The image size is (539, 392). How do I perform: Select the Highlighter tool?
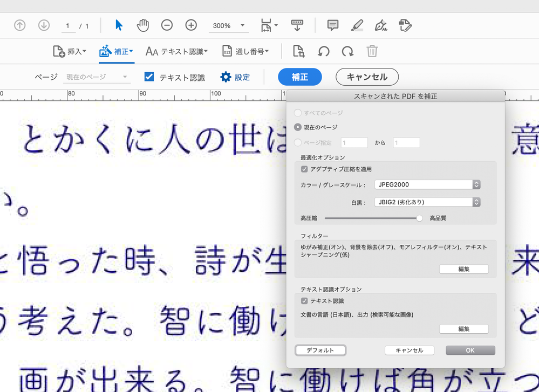pos(357,25)
